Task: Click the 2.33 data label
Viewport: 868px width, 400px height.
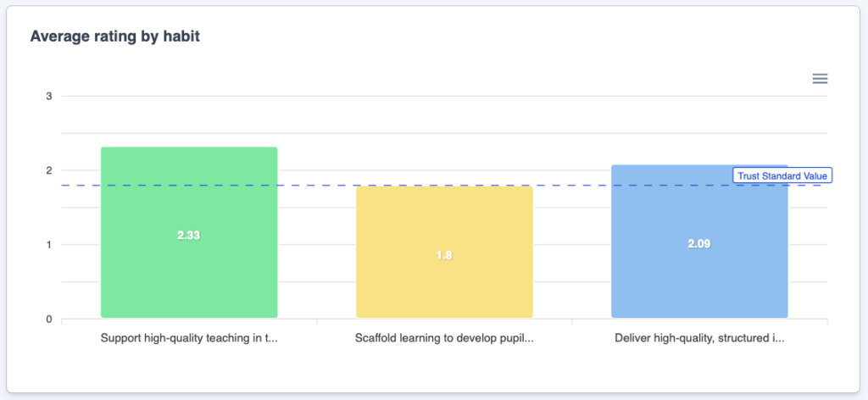Action: point(189,236)
